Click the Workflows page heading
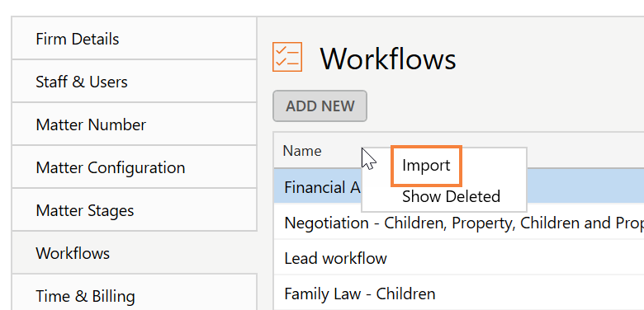Viewport: 644px width, 310px height. tap(388, 59)
